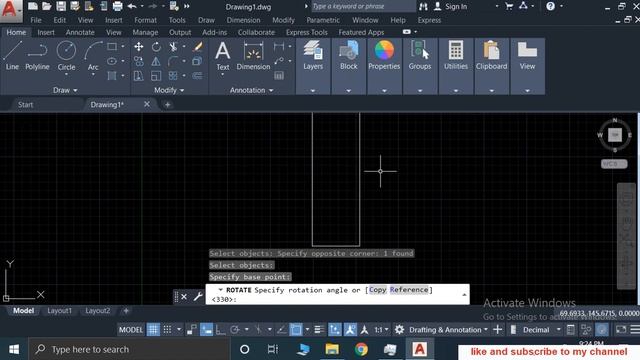Activate the Move tool
Image resolution: width=640 pixels, height=360 pixels.
139,47
